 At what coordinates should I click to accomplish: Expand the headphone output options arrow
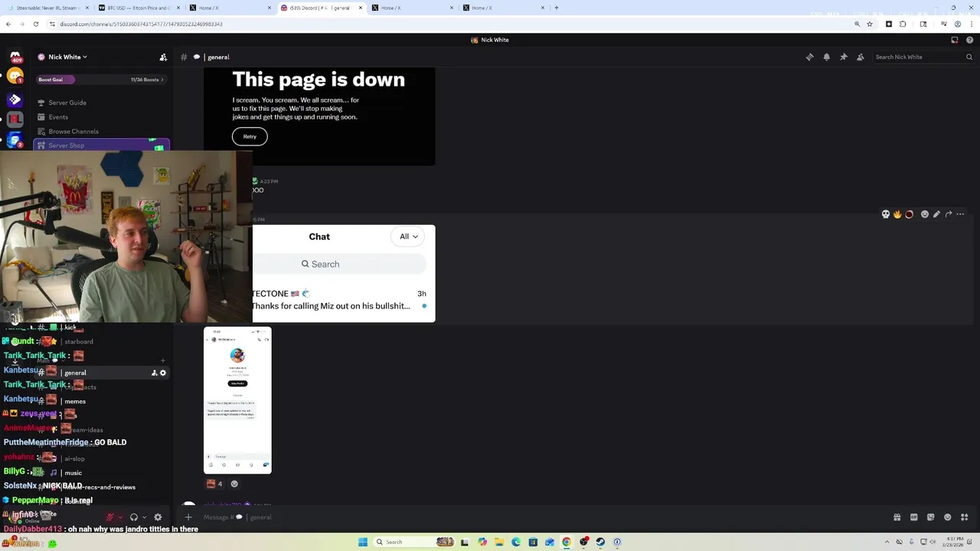pyautogui.click(x=144, y=517)
